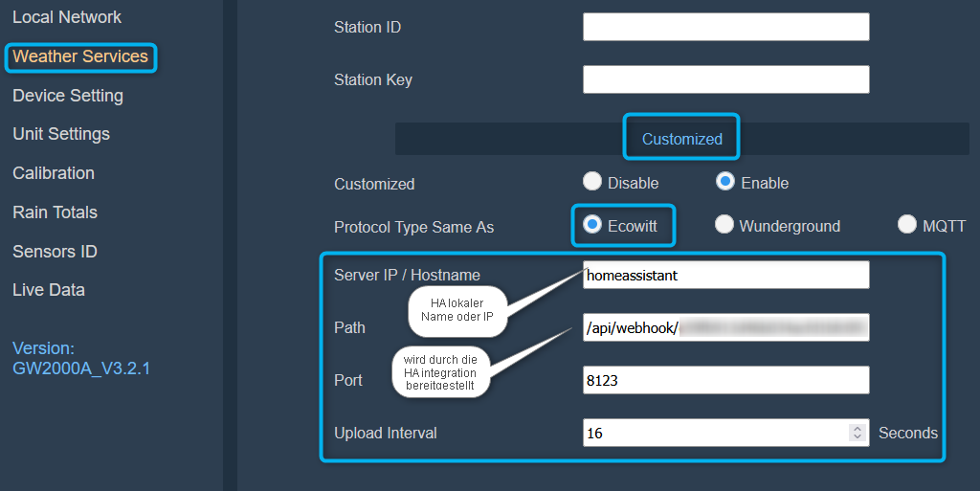The height and width of the screenshot is (491, 980).
Task: Click the Port field showing 8123
Action: pyautogui.click(x=725, y=380)
